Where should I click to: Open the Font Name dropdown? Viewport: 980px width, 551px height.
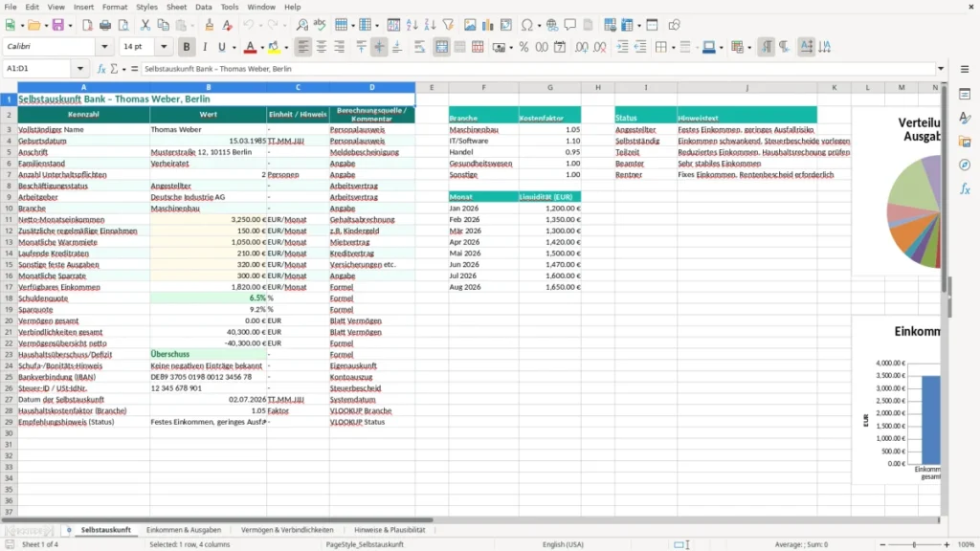(x=104, y=46)
